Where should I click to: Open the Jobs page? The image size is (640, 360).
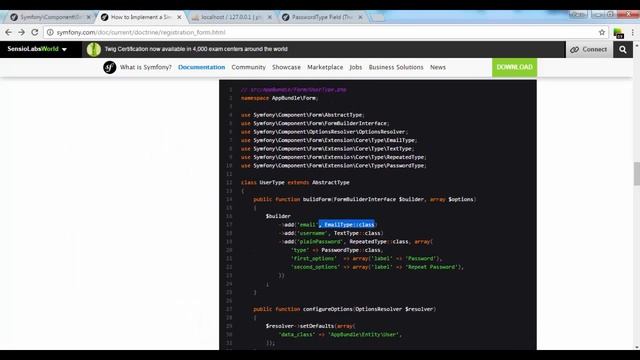pos(356,67)
